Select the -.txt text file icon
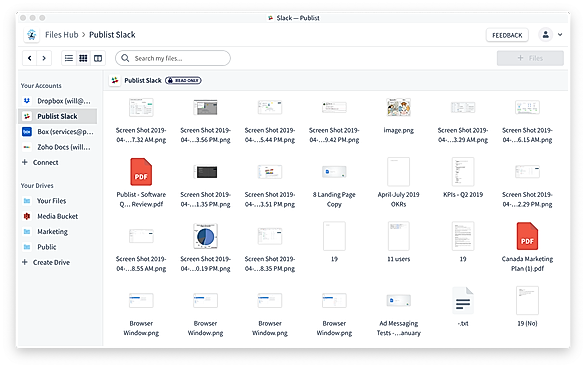 (463, 301)
